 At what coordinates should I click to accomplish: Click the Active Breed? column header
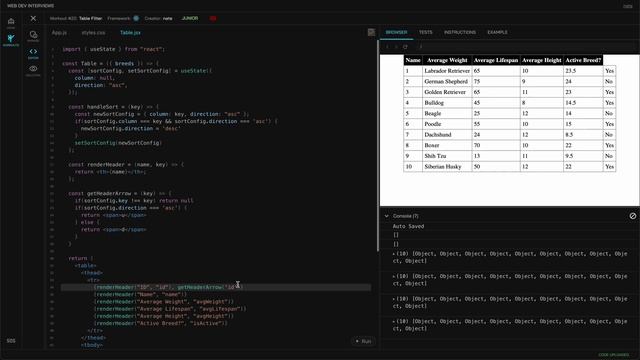coord(583,60)
